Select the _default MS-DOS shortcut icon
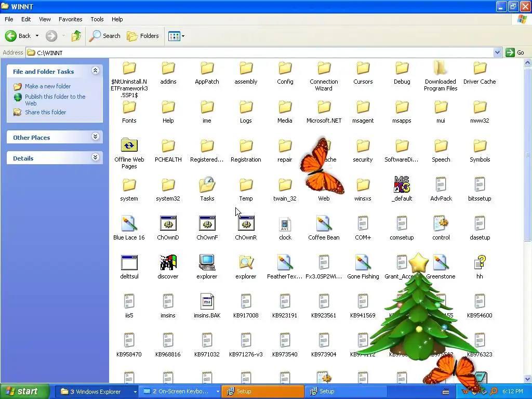Viewport: 532px width, 399px height. [x=402, y=185]
